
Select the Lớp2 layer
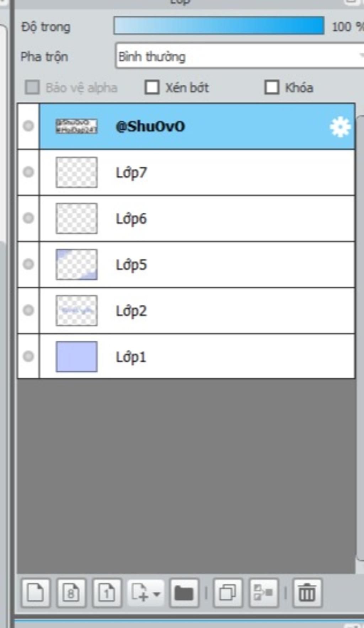pyautogui.click(x=197, y=310)
